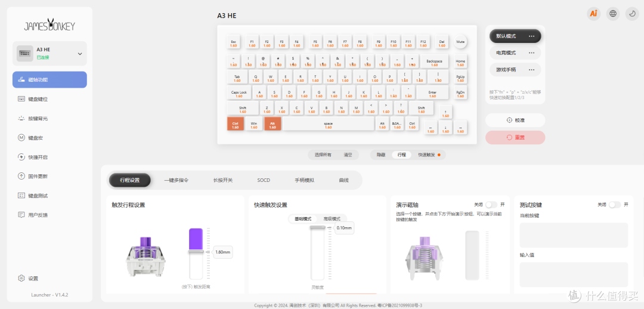Switch to 一键多指令 tab
644x309 pixels.
176,180
